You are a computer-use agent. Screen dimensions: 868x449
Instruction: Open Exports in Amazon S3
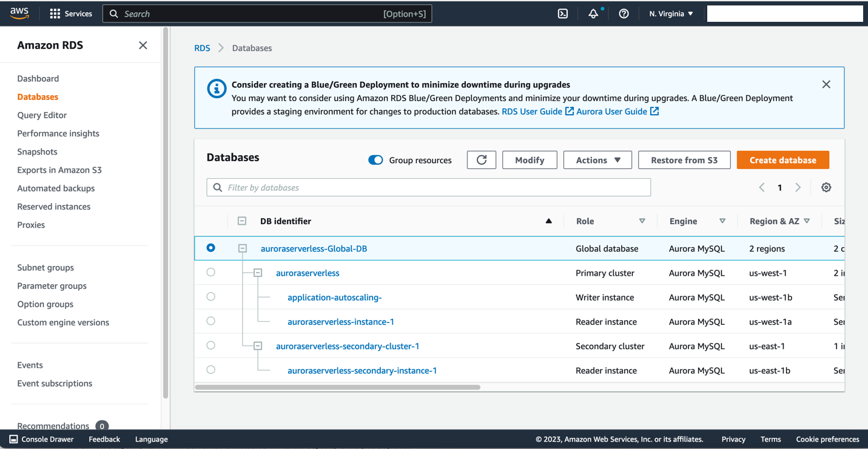pyautogui.click(x=59, y=170)
